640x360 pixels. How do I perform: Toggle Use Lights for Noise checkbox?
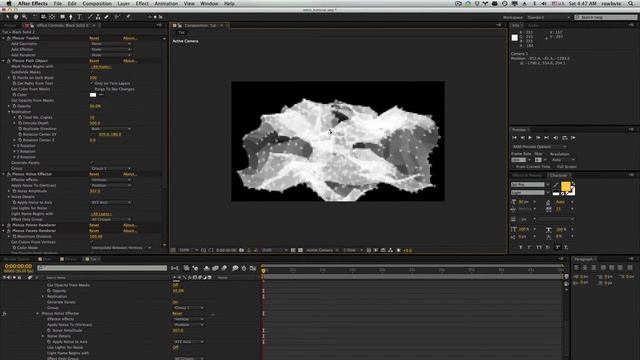click(x=91, y=208)
